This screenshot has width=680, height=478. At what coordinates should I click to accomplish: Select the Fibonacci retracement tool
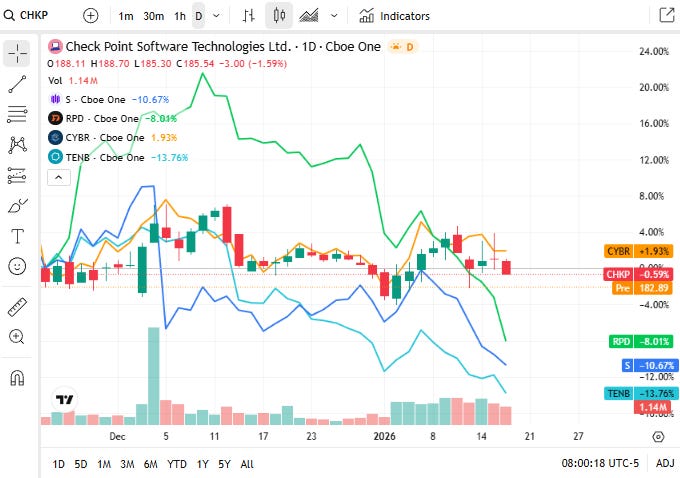[x=17, y=115]
